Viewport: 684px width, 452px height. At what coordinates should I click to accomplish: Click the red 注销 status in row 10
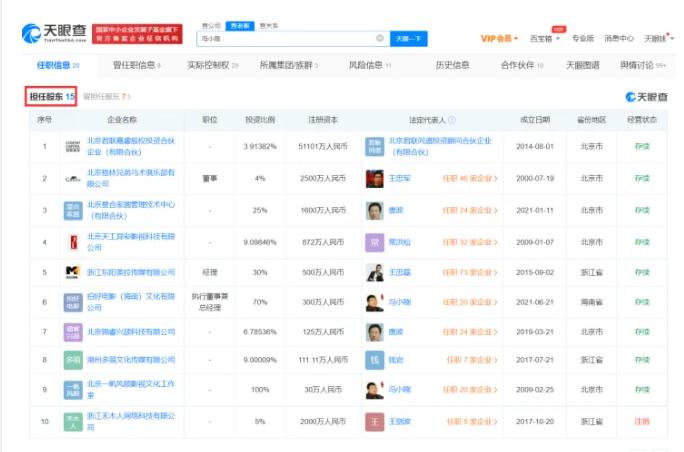click(642, 421)
